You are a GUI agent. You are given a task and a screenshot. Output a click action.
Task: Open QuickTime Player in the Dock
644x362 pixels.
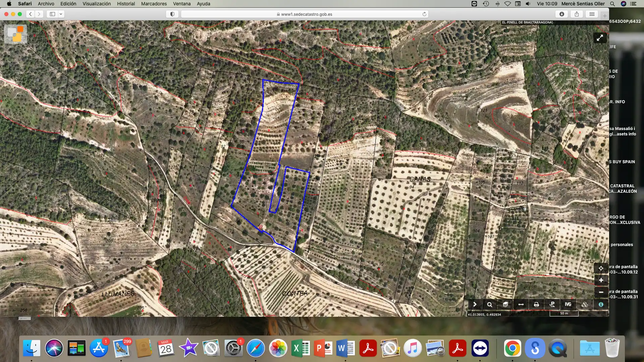(557, 348)
